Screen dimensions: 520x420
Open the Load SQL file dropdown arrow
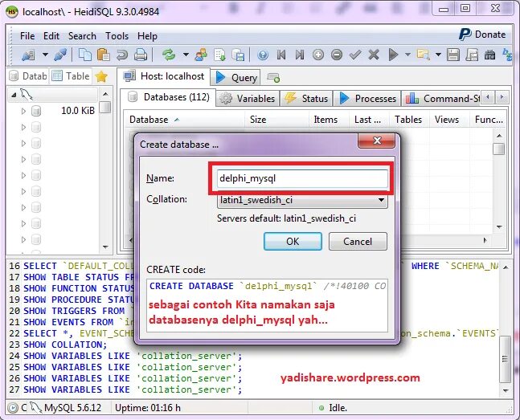(438, 55)
